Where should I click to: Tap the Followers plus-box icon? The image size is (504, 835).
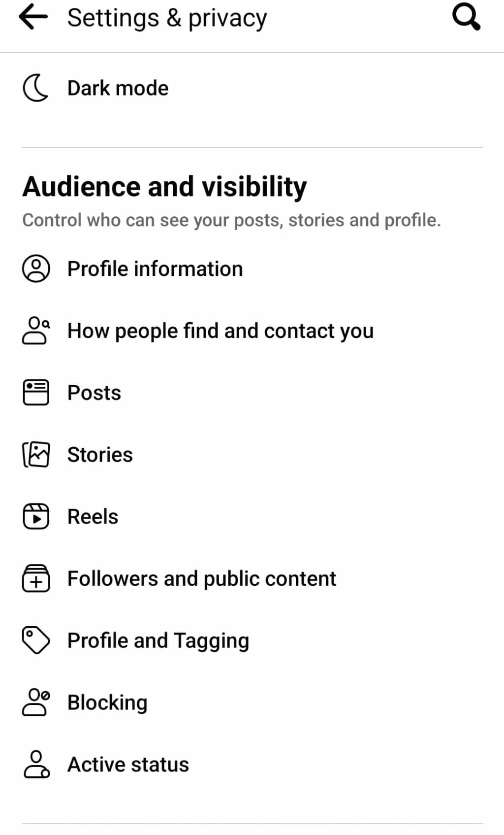36,579
